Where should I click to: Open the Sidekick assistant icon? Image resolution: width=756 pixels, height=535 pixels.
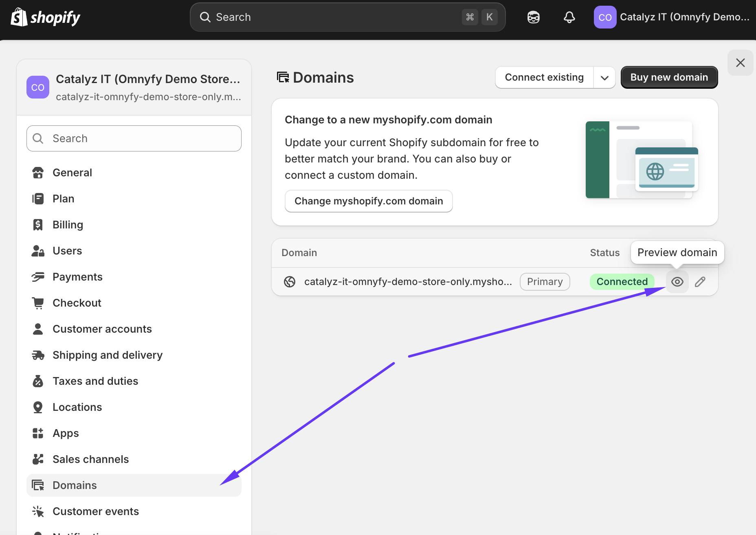[x=534, y=17]
